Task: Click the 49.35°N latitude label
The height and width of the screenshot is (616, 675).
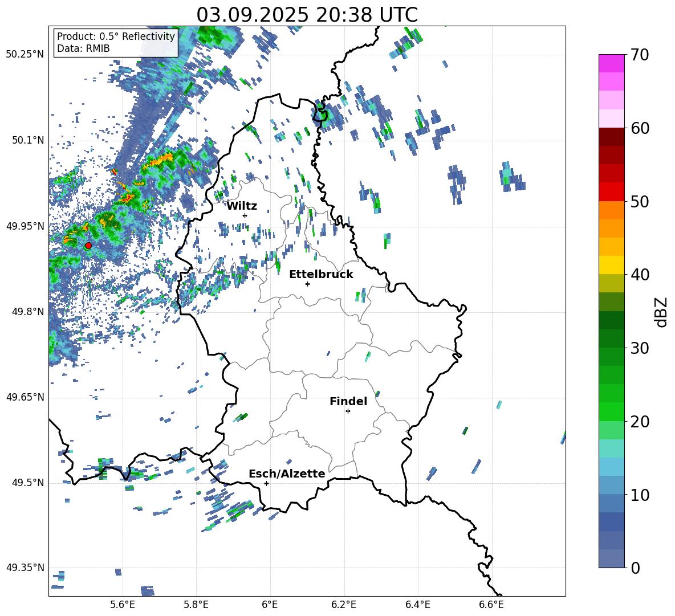Action: (x=25, y=568)
